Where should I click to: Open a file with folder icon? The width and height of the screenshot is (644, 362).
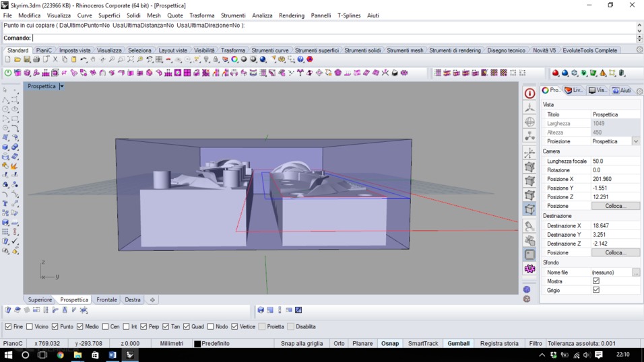click(18, 59)
